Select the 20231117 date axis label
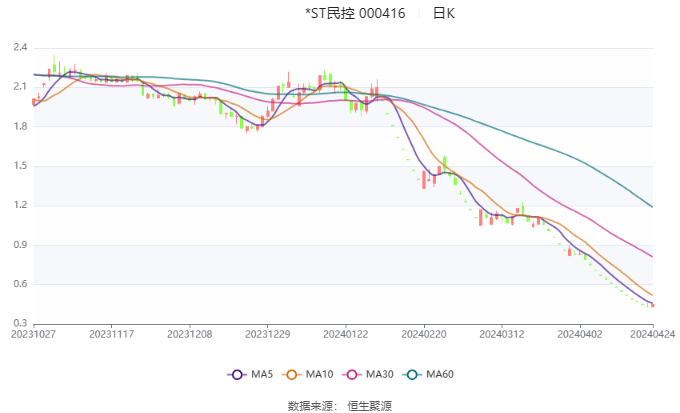Viewport: 680px width, 413px height. tap(111, 334)
